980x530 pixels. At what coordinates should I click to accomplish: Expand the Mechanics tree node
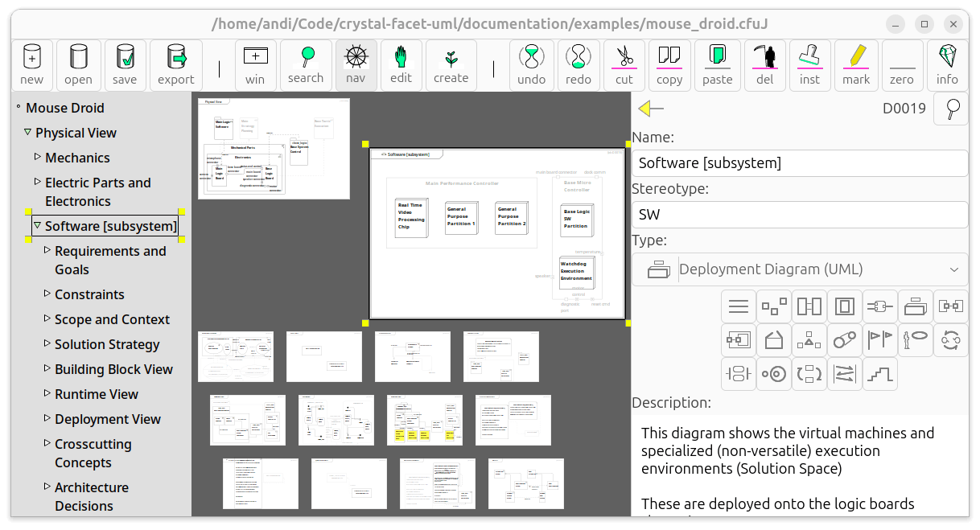click(37, 157)
